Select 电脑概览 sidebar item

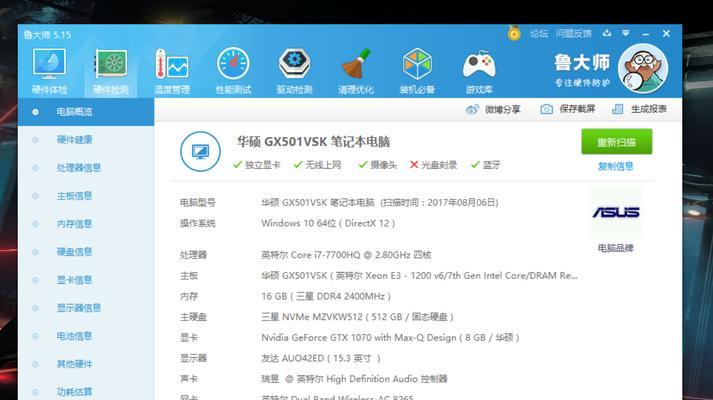tap(86, 112)
